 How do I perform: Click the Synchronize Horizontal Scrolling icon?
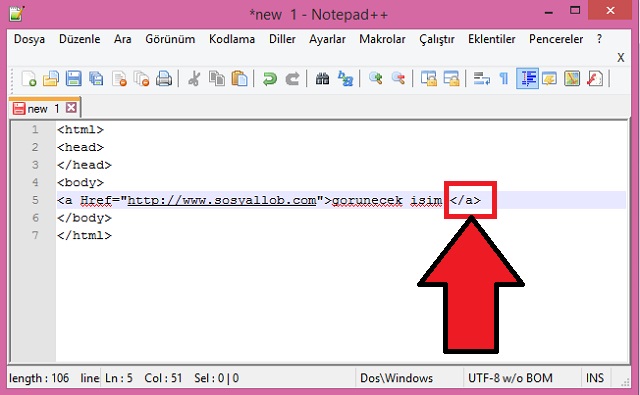[451, 78]
